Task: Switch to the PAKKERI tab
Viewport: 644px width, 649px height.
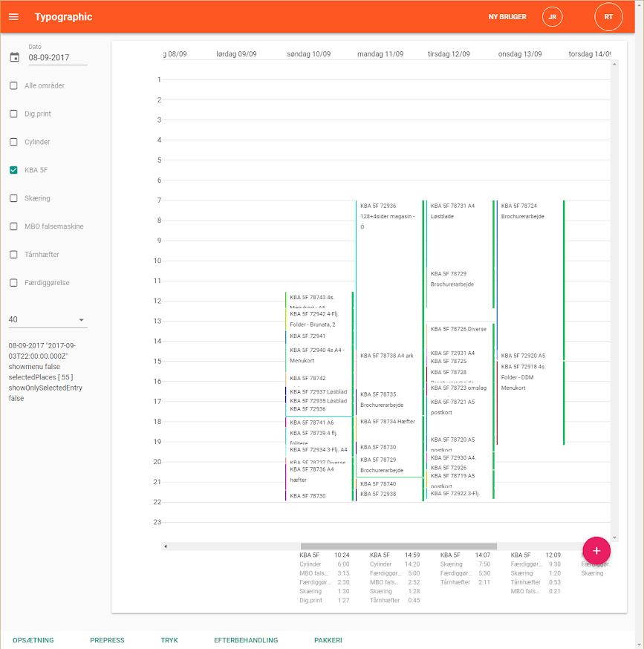Action: (328, 640)
